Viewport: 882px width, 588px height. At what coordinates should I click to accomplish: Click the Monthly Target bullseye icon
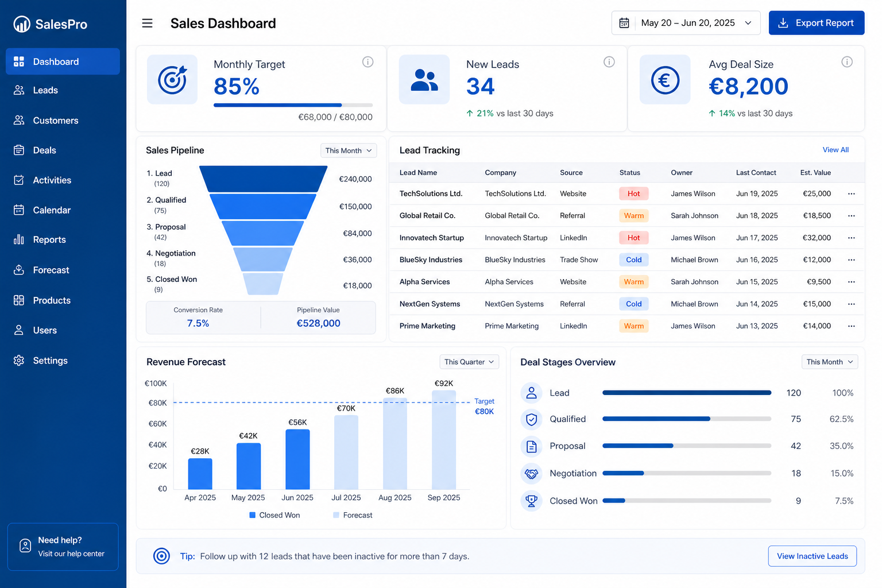pyautogui.click(x=172, y=80)
